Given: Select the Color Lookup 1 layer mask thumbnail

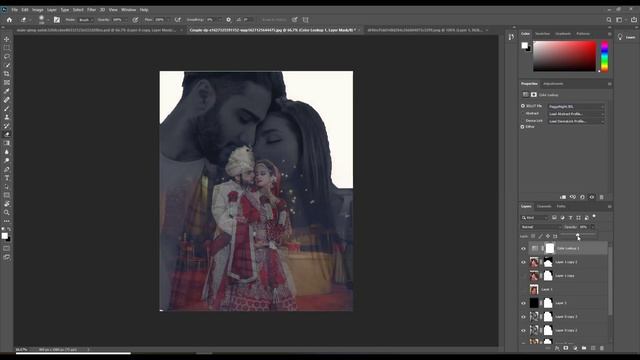Looking at the screenshot, I should point(550,248).
